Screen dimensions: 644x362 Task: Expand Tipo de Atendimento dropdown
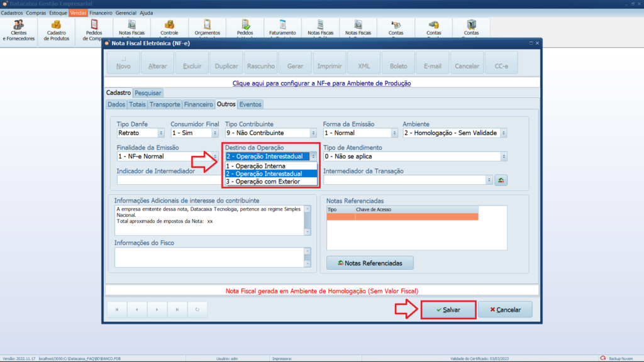(503, 156)
